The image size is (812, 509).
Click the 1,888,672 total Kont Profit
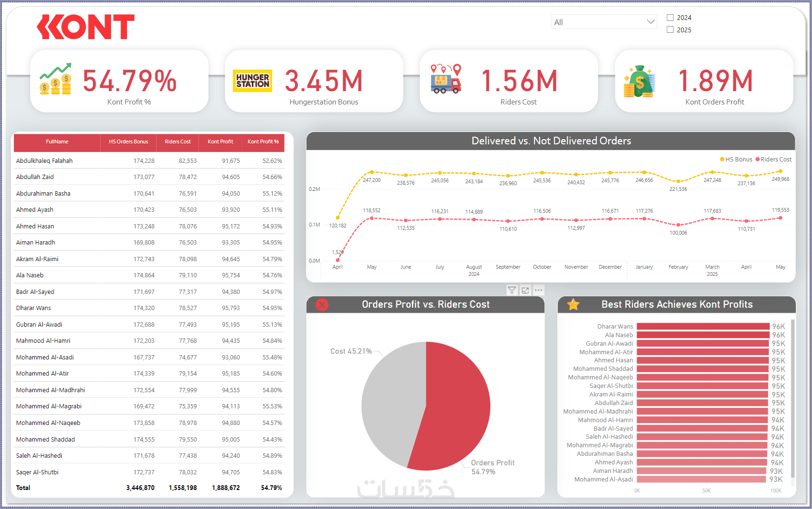(226, 488)
